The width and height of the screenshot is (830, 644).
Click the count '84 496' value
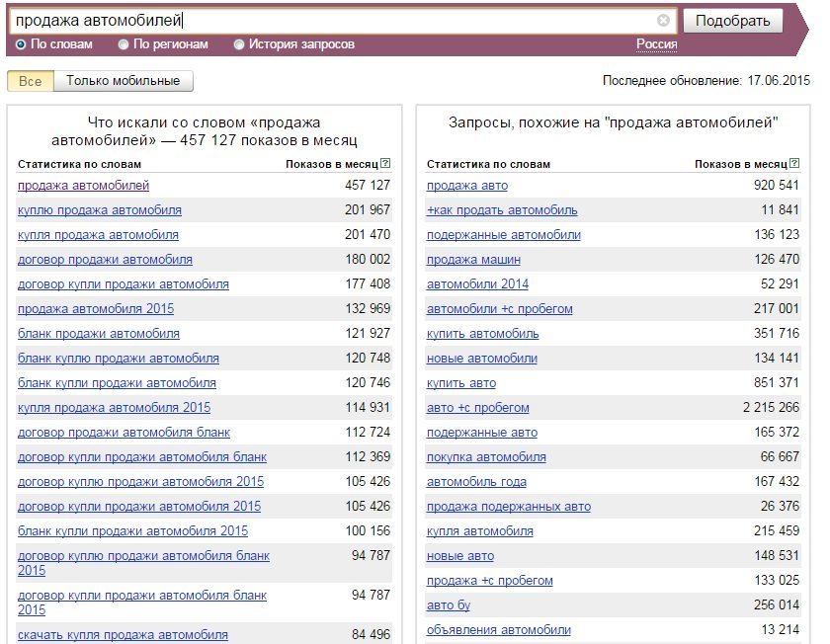(x=372, y=634)
